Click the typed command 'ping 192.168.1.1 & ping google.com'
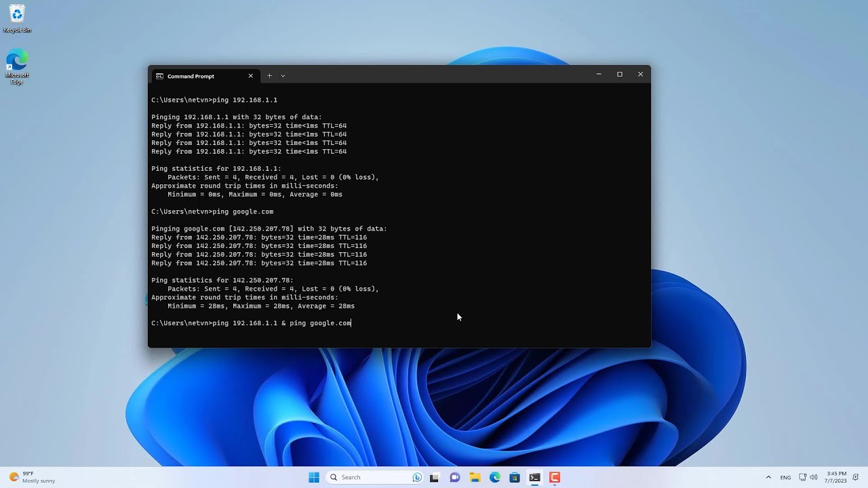This screenshot has width=868, height=488. [x=281, y=323]
